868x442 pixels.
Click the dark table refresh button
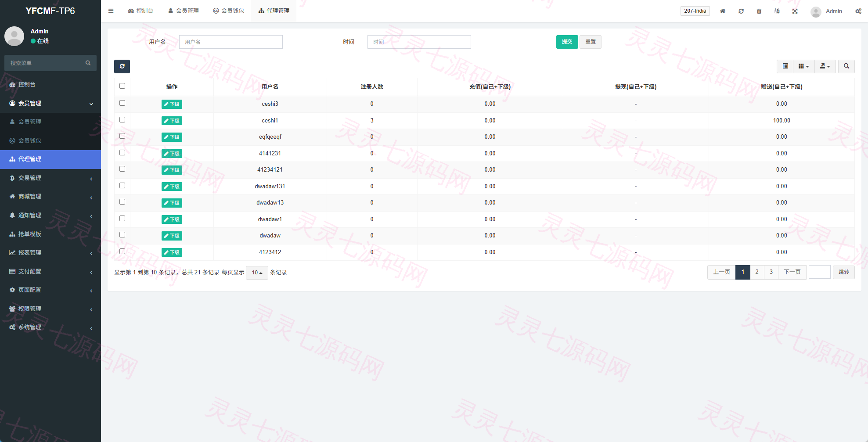point(122,66)
